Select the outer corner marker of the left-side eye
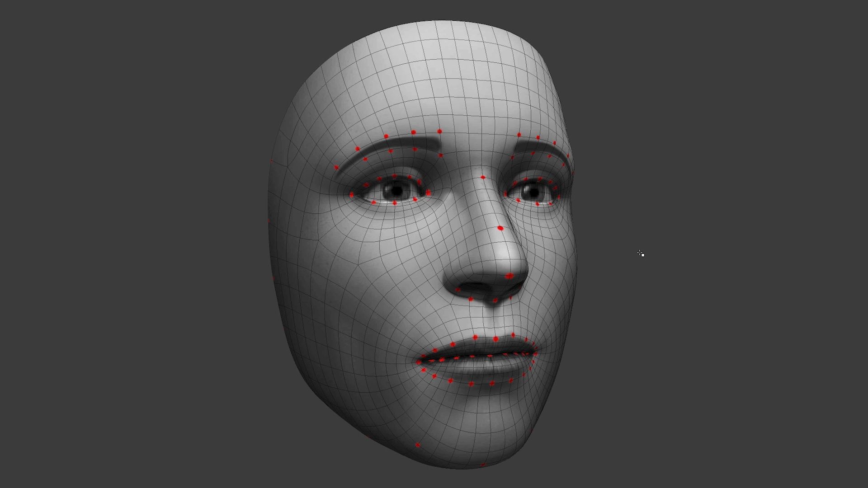This screenshot has height=488, width=868. point(352,195)
